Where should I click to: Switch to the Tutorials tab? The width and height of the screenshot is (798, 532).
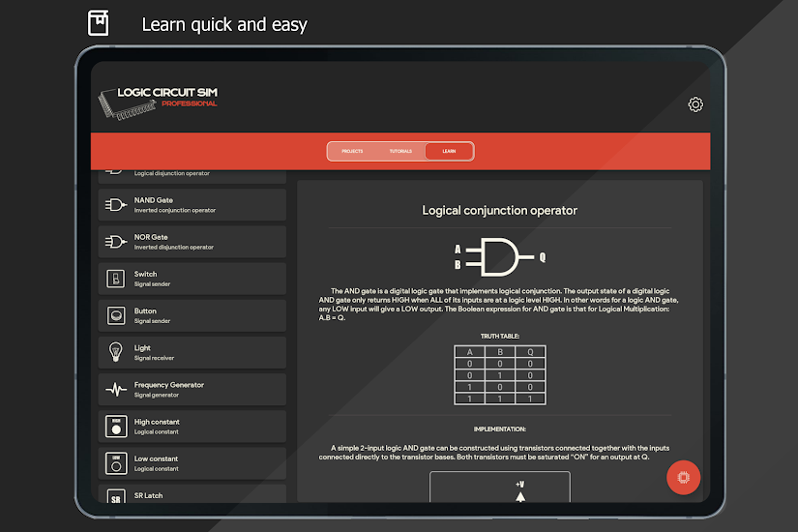400,152
